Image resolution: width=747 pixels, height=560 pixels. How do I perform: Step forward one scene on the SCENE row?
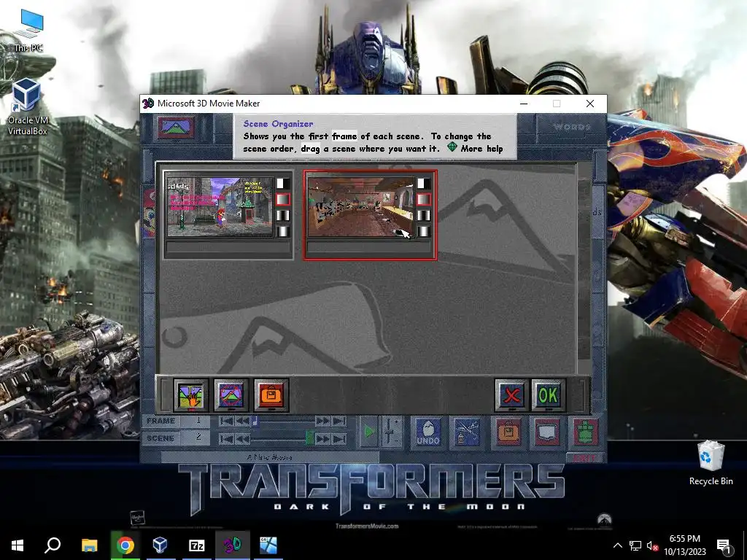tap(322, 438)
